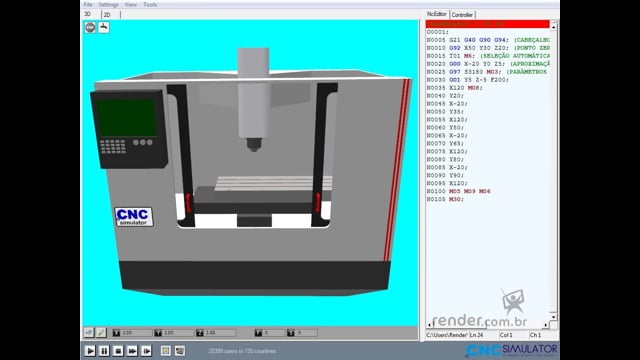Screen dimensions: 640x360
Task: Click line N0095 X120;
Action: click(447, 183)
